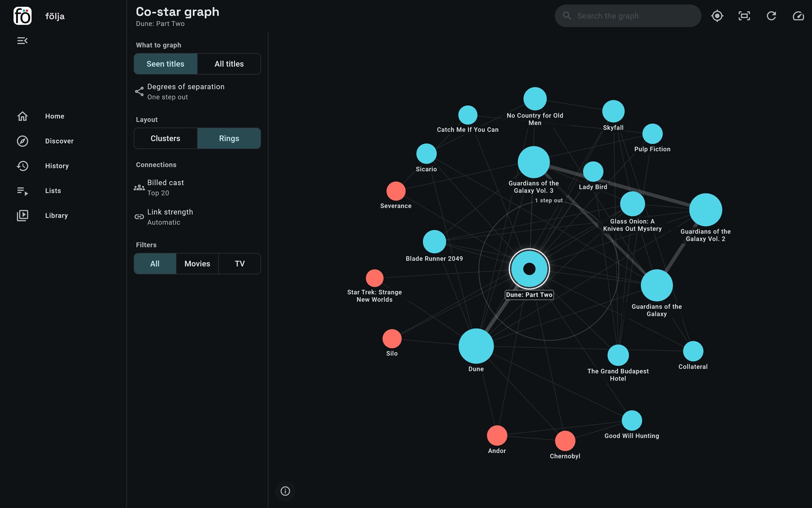Click the recenter graph target icon
The image size is (812, 508).
pos(717,16)
